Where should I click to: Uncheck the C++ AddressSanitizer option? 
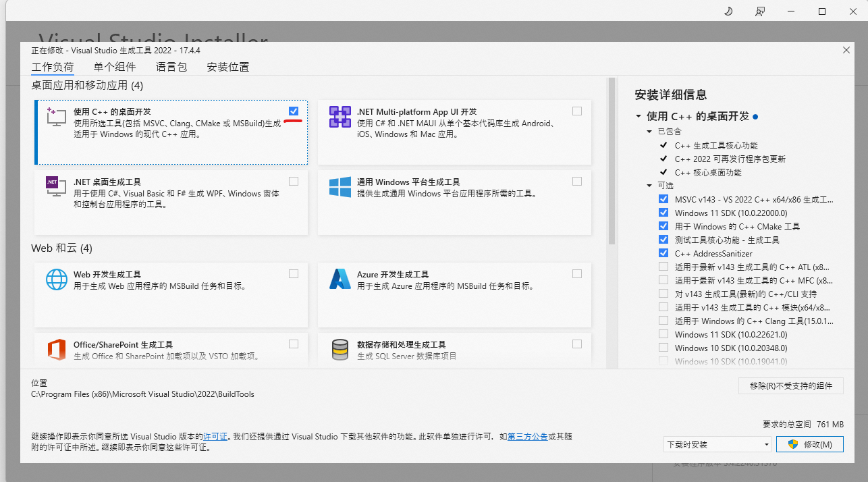(663, 253)
